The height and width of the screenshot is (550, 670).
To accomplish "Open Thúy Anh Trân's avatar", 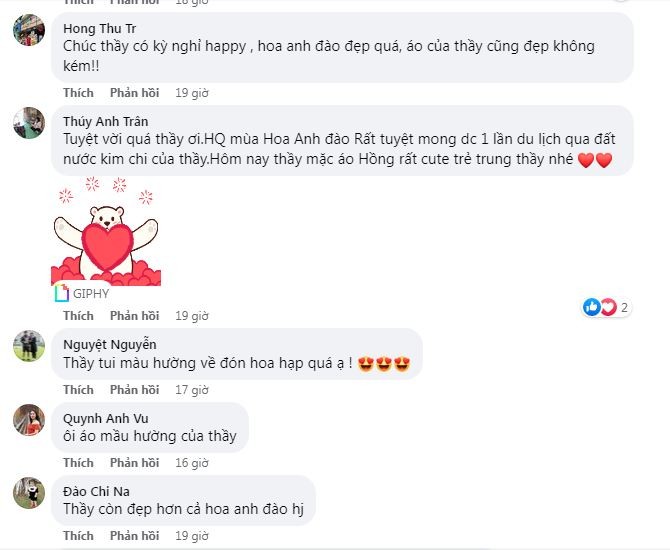I will coord(29,123).
